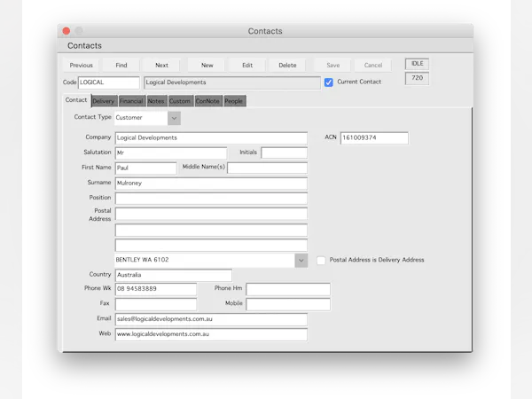Click the Web address field

211,334
